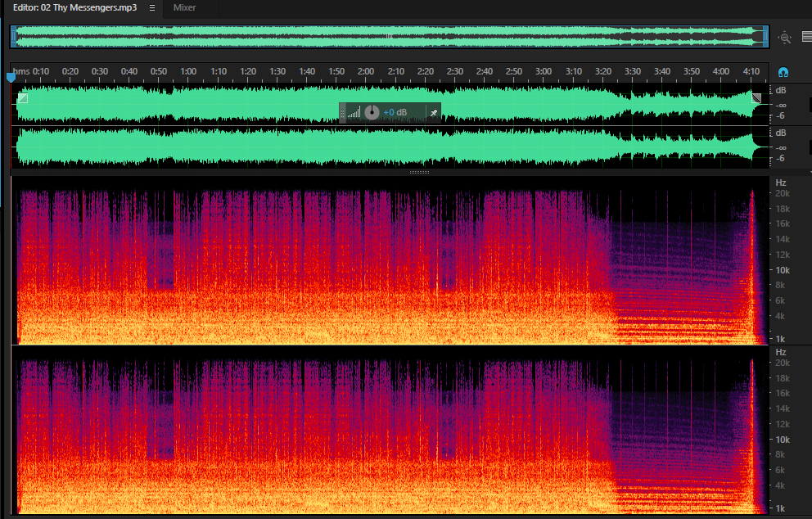Click the upper spectrogram 'Hz' label

tap(781, 183)
